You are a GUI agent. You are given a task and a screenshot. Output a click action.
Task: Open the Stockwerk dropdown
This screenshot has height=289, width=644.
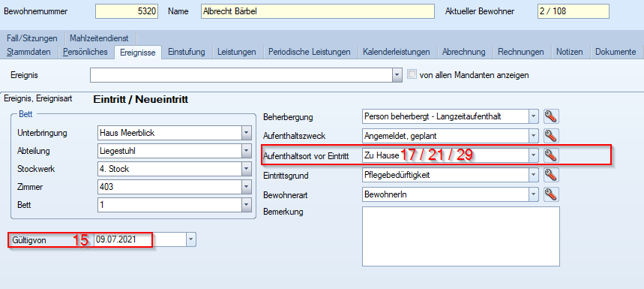[x=246, y=169]
